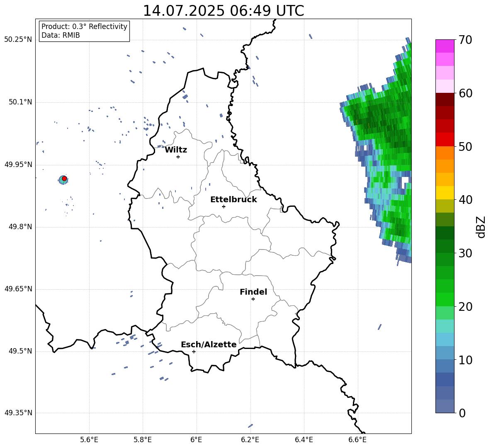Click the 50.25°N latitude label
This screenshot has height=448, width=491.
tap(18, 40)
